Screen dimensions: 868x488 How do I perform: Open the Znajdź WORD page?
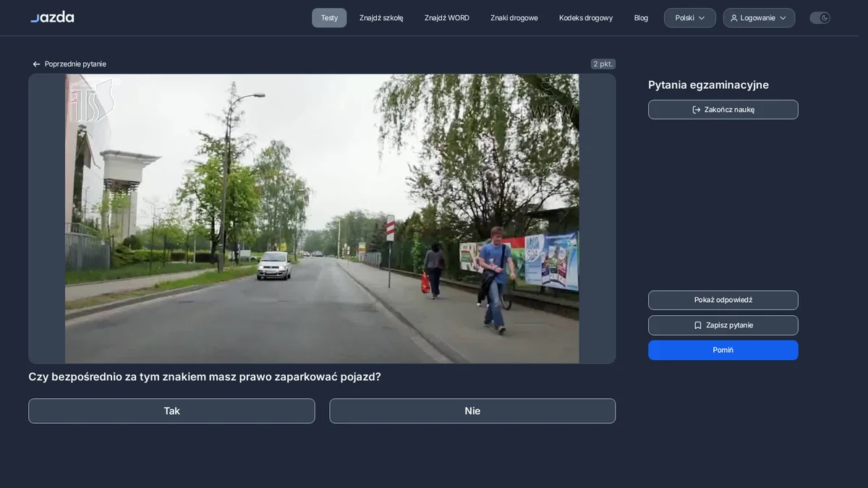point(447,18)
